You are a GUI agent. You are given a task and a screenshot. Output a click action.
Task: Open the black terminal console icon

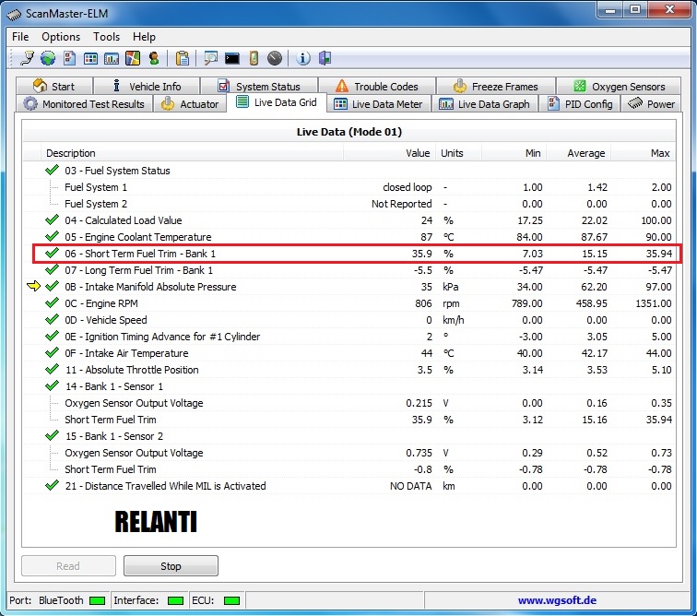(232, 58)
